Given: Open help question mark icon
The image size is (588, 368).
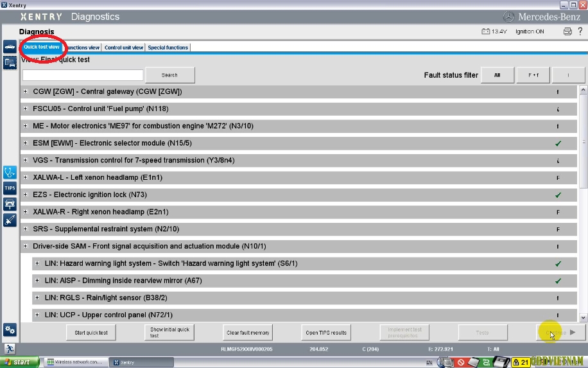Looking at the screenshot, I should (x=580, y=31).
